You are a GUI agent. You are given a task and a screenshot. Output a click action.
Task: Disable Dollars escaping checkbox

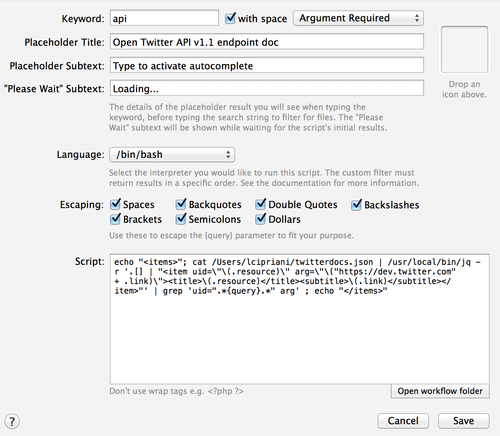(261, 219)
